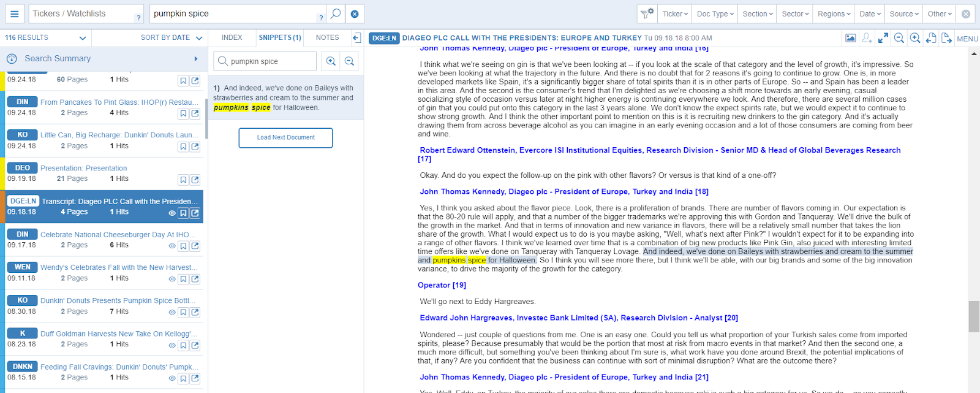Open the Section filter dropdown

coord(757,13)
